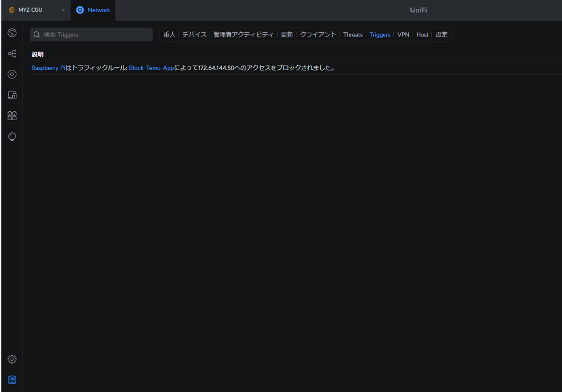Image resolution: width=562 pixels, height=392 pixels.
Task: Open the circular target icon in sidebar
Action: coord(12,74)
